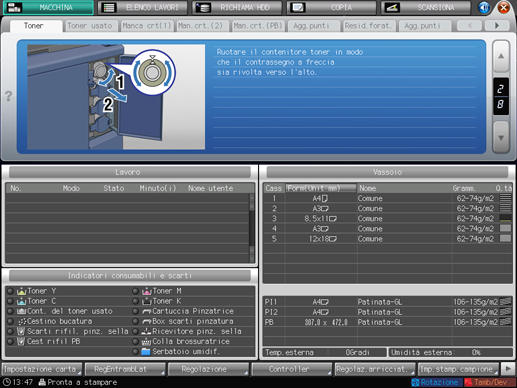Open the Man.crt.(PB) tab

tap(258, 26)
